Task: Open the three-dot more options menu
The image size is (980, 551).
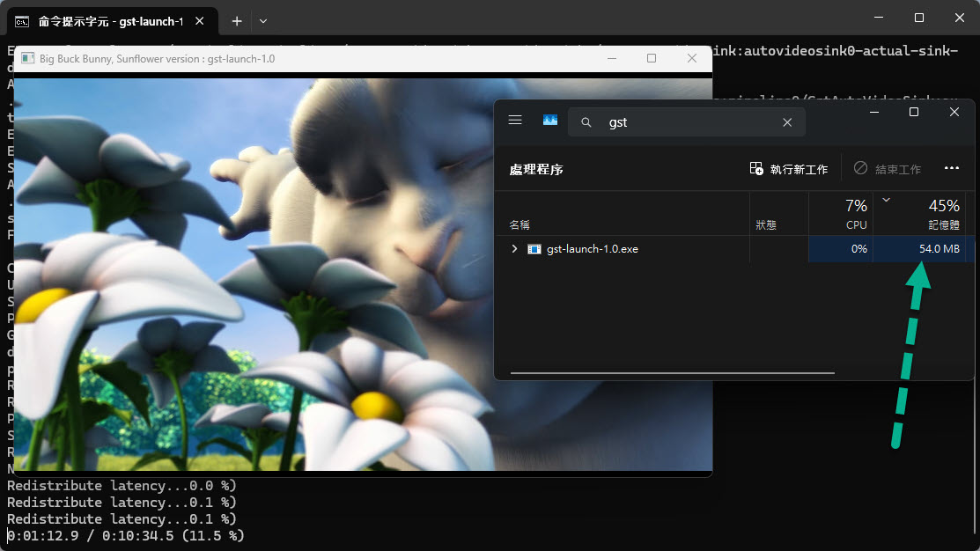Action: [x=951, y=168]
